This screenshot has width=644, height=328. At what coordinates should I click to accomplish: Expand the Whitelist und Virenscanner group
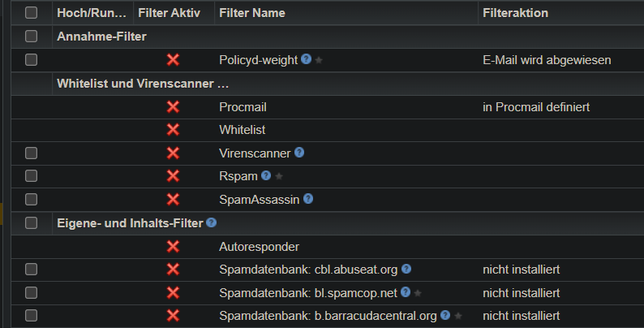click(142, 83)
